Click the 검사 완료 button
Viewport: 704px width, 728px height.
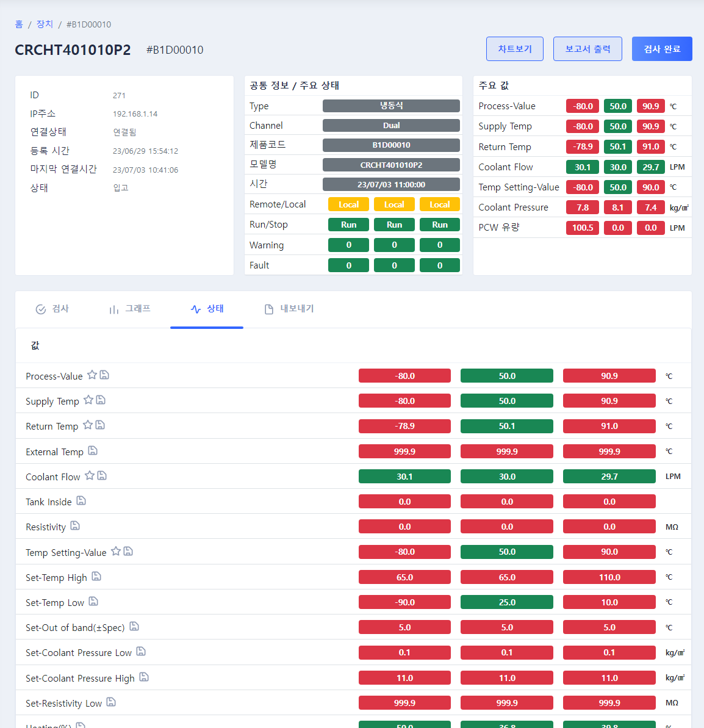tap(662, 49)
